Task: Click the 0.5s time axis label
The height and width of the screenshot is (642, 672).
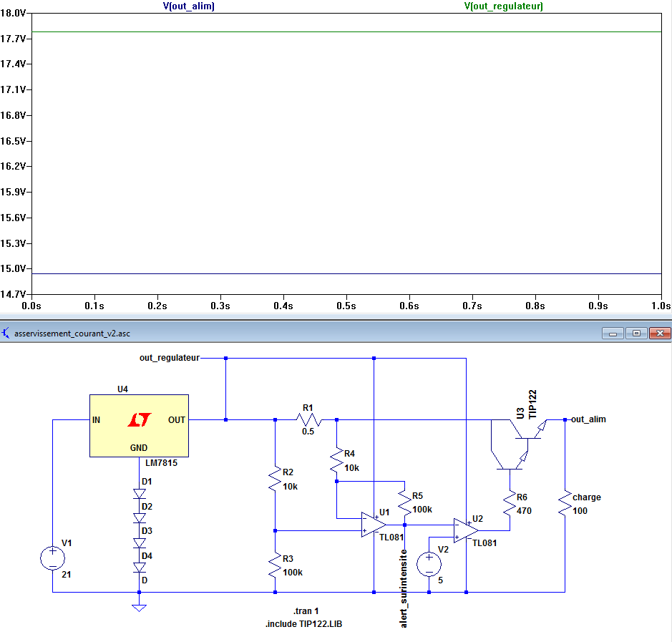Action: coord(346,306)
